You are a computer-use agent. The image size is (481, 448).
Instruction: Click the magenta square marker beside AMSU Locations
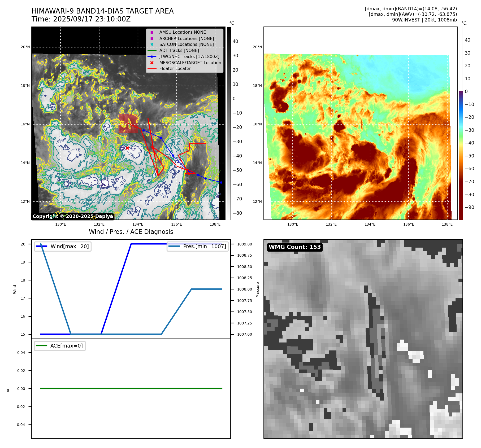[x=152, y=32]
